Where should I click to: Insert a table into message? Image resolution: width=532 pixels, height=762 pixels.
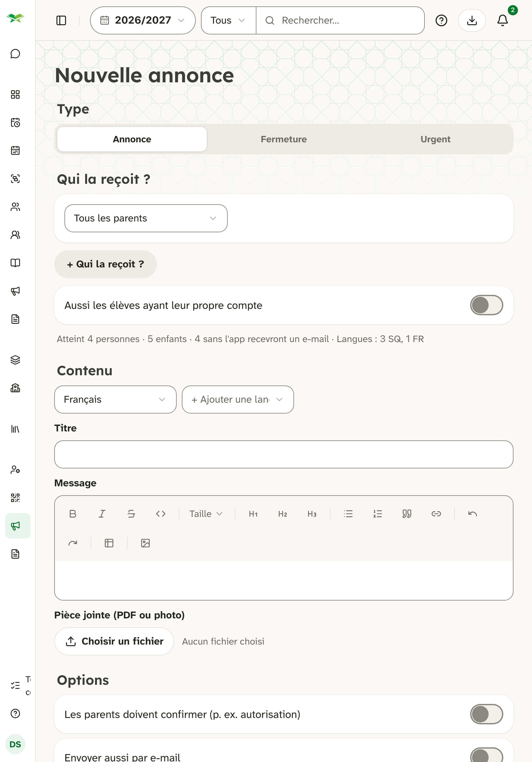tap(109, 543)
